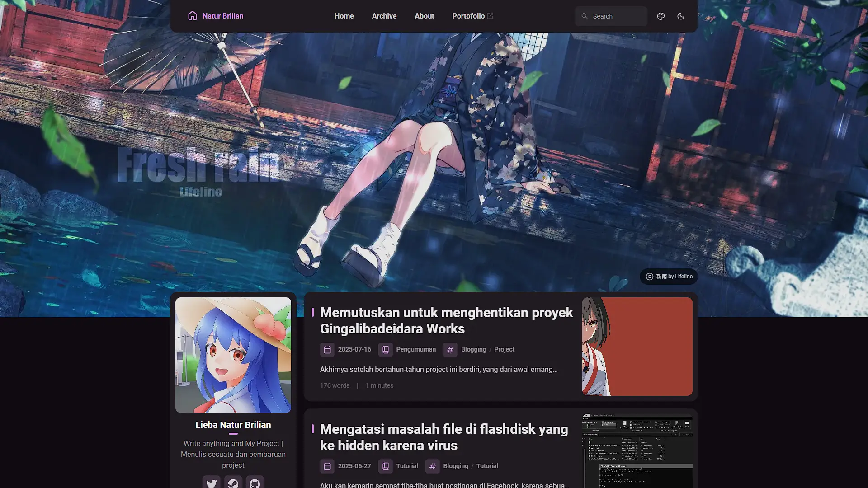Open the terminal screenshot post thumbnail
Screen dimensions: 868x488
[x=637, y=451]
